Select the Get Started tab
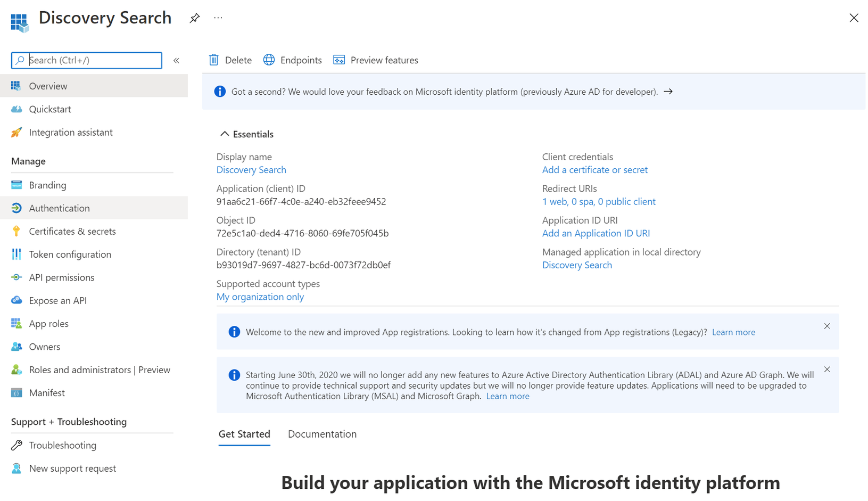 [244, 434]
